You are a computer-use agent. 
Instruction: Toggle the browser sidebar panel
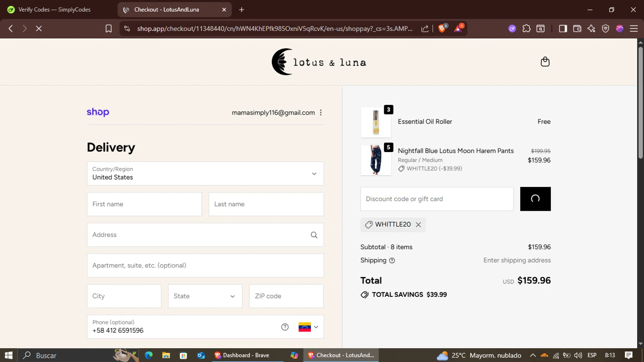pos(562,28)
